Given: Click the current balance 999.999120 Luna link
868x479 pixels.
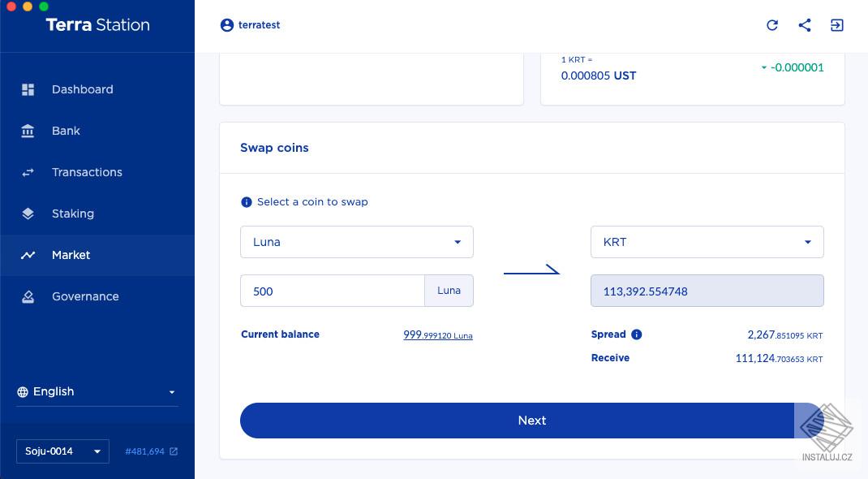Looking at the screenshot, I should click(438, 334).
